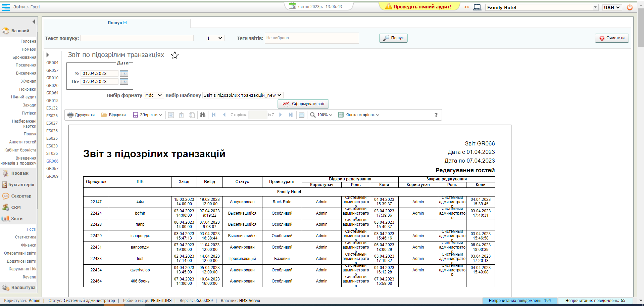644x306 pixels.
Task: Open the Вибір формату dropdown
Action: [154, 95]
